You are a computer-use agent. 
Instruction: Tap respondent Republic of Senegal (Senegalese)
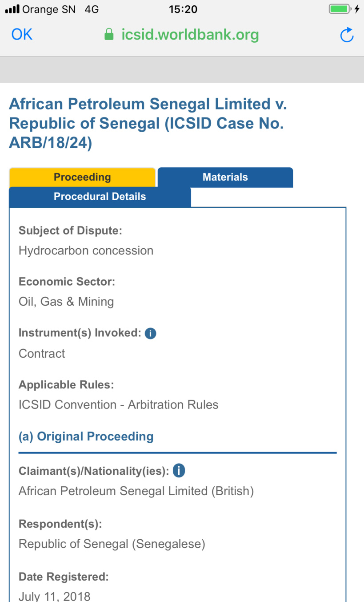pos(112,544)
